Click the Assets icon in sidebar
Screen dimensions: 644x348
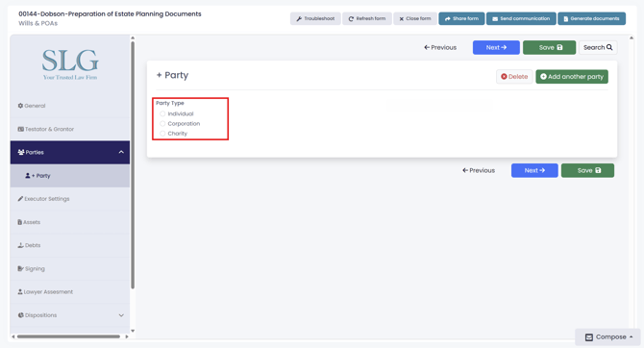pyautogui.click(x=20, y=222)
